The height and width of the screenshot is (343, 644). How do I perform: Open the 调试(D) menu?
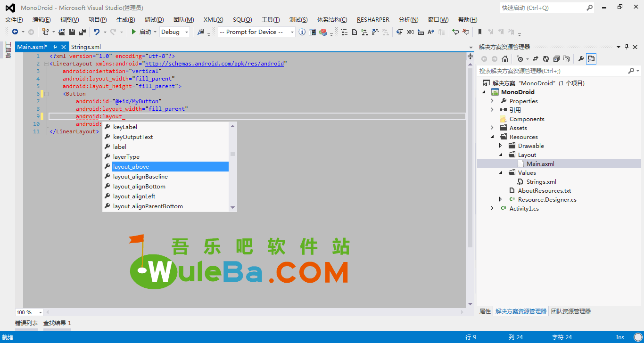pos(154,19)
